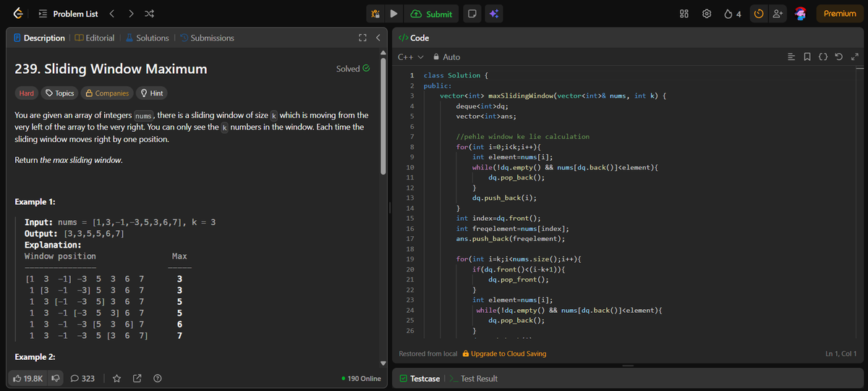
Task: Click the Code panel header tab
Action: [414, 38]
